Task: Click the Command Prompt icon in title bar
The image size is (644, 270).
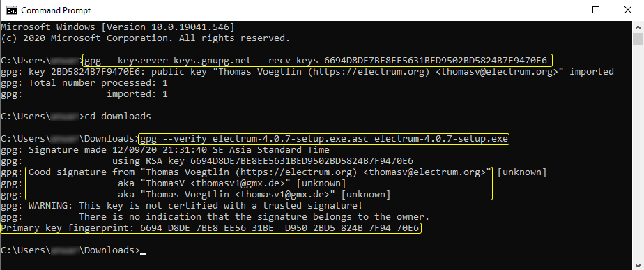Action: point(11,10)
